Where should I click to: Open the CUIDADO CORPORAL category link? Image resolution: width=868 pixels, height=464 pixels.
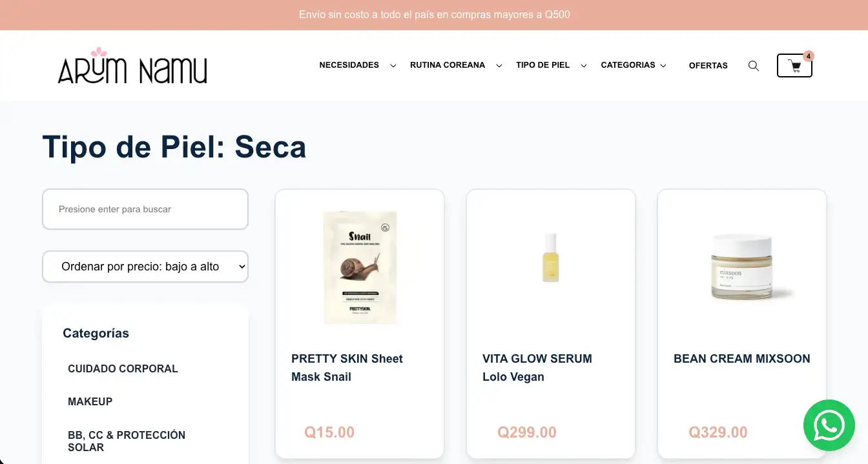tap(123, 368)
